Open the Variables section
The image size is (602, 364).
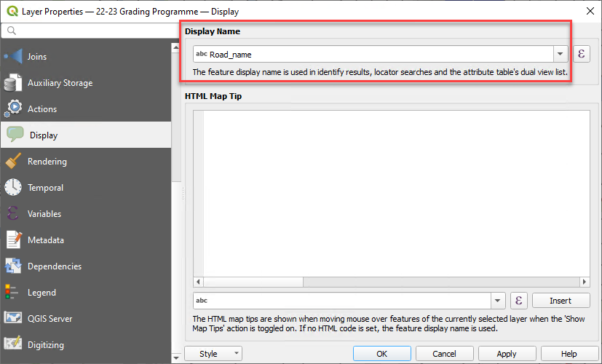click(x=44, y=214)
